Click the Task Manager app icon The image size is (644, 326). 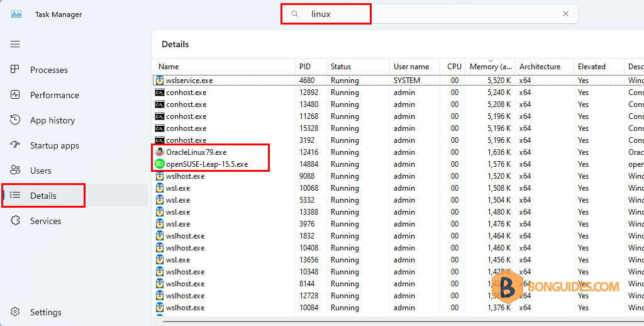point(16,14)
